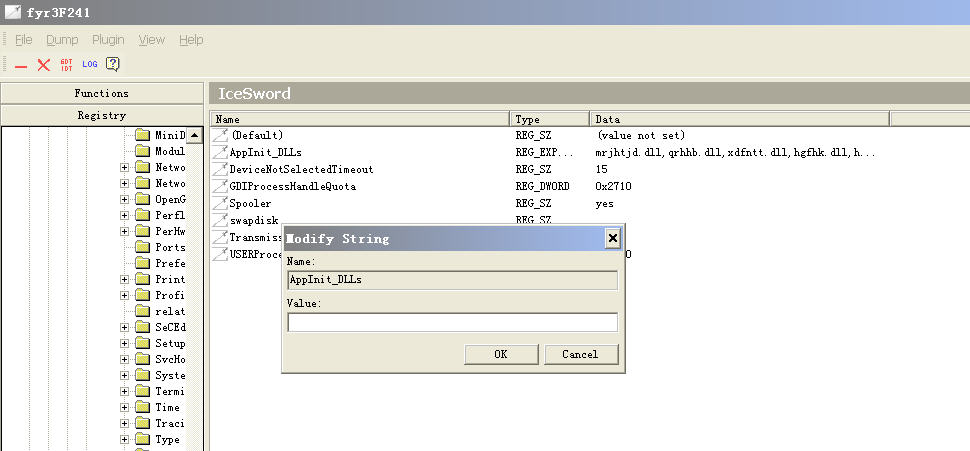Image resolution: width=970 pixels, height=451 pixels.
Task: Select the GDIProcessHandleQuota value name
Action: (293, 186)
